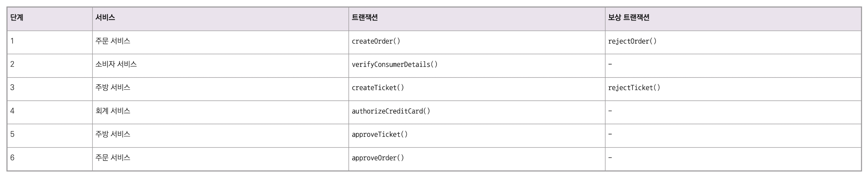Viewport: 868px width, 179px height.
Task: Click 주방 서비스 in step 5 row
Action: tap(113, 135)
